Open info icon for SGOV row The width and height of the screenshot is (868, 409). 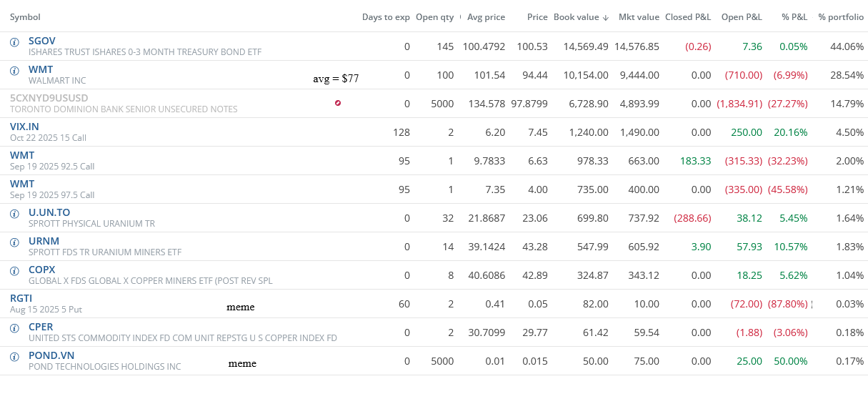14,42
